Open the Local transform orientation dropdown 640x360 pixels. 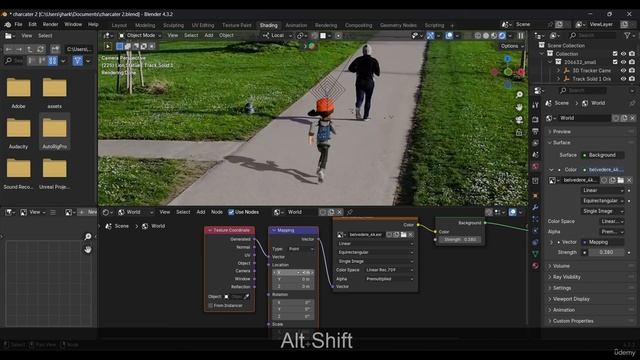tap(278, 36)
